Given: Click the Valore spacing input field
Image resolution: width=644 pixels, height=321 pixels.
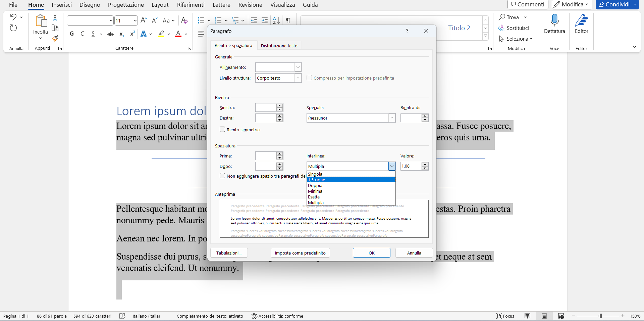Looking at the screenshot, I should 411,167.
